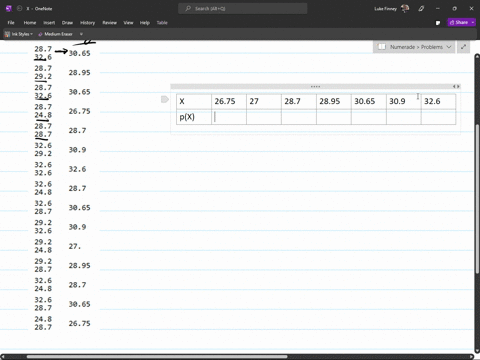Image resolution: width=480 pixels, height=360 pixels.
Task: Expand the Ink Styles dropdown
Action: click(x=31, y=34)
